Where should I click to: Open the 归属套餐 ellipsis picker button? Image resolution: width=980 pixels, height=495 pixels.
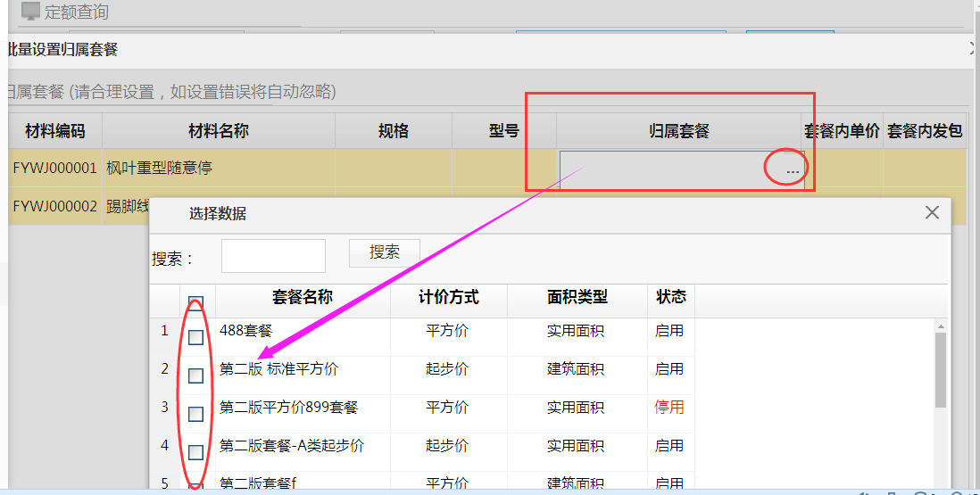pyautogui.click(x=792, y=169)
